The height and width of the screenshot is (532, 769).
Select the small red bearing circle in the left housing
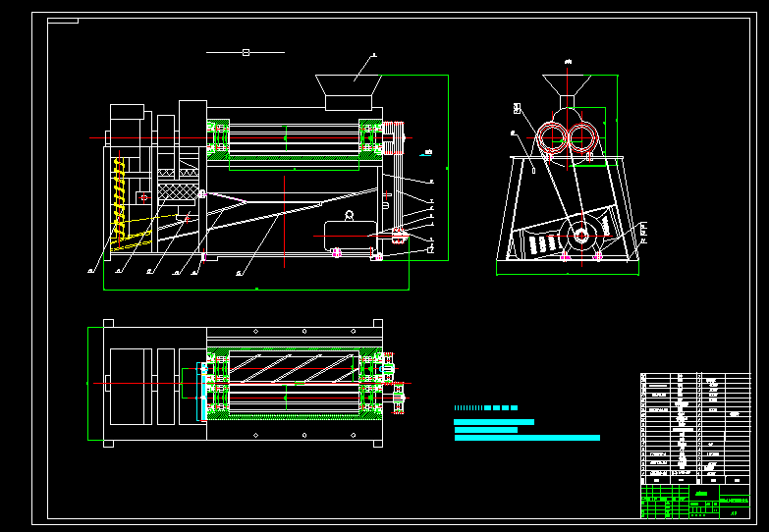point(143,197)
